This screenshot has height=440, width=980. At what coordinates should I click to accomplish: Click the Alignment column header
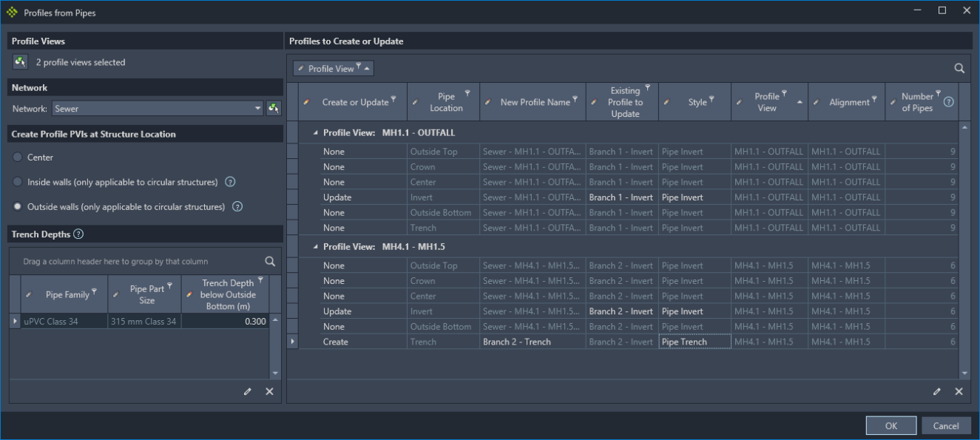(846, 102)
